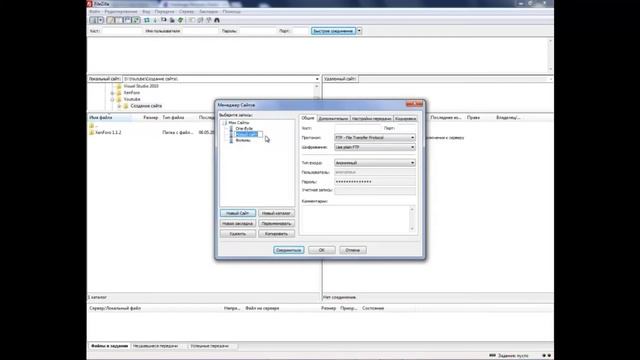The height and width of the screenshot is (360, 640).
Task: Click the Соединиться button
Action: pos(289,250)
